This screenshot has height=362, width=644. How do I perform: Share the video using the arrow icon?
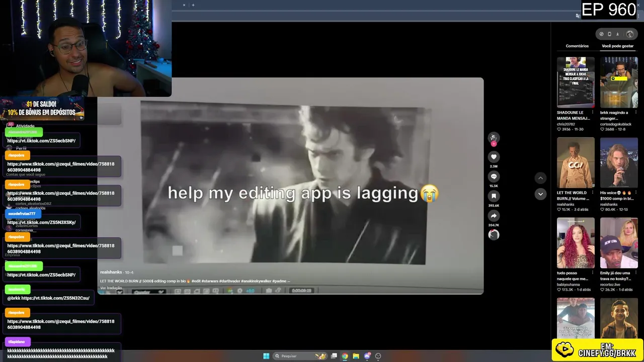click(494, 216)
